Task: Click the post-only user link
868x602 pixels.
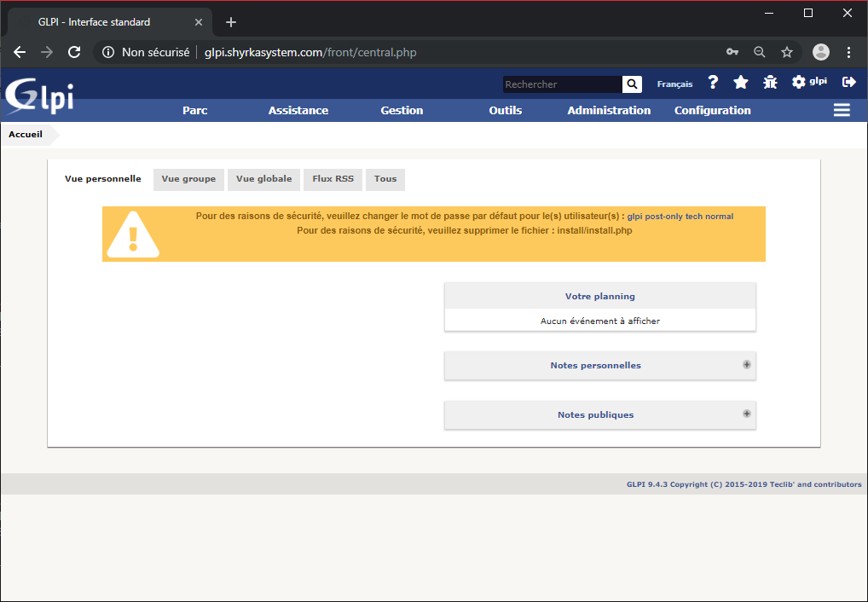Action: [663, 217]
